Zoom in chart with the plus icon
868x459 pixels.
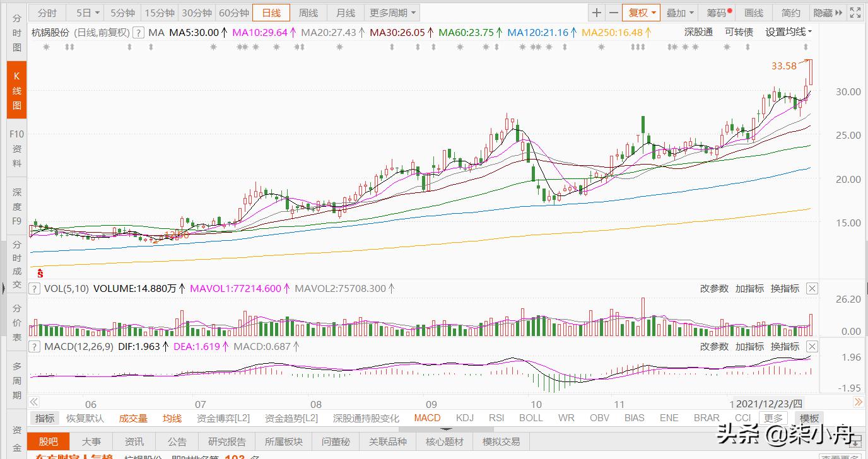click(597, 13)
